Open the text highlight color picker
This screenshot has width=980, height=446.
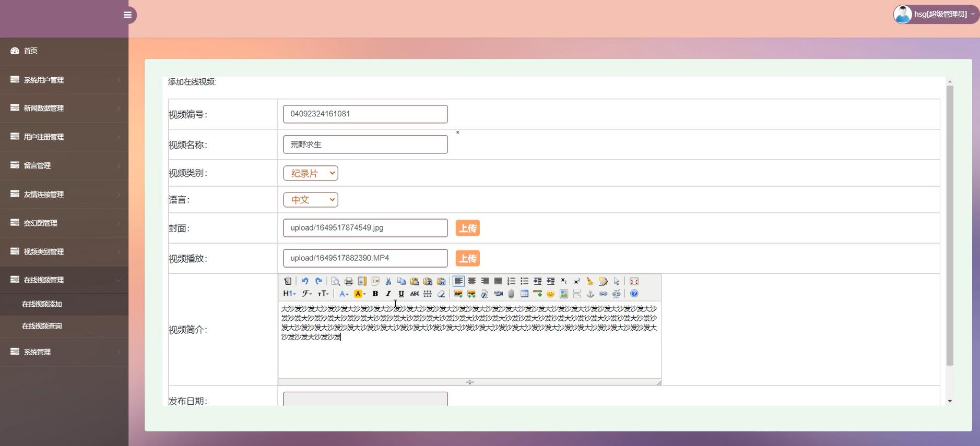pyautogui.click(x=360, y=294)
